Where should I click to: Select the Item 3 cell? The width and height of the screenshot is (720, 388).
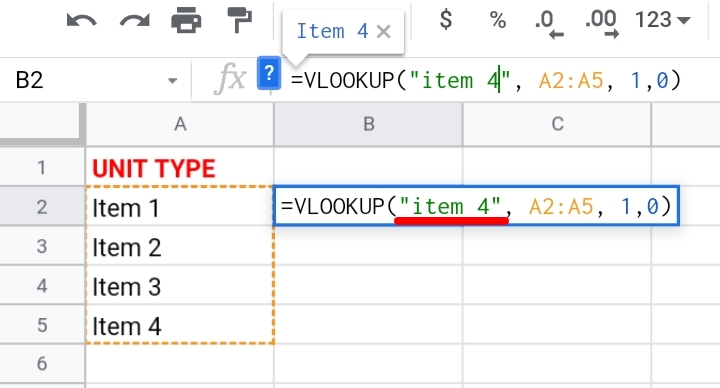click(180, 286)
